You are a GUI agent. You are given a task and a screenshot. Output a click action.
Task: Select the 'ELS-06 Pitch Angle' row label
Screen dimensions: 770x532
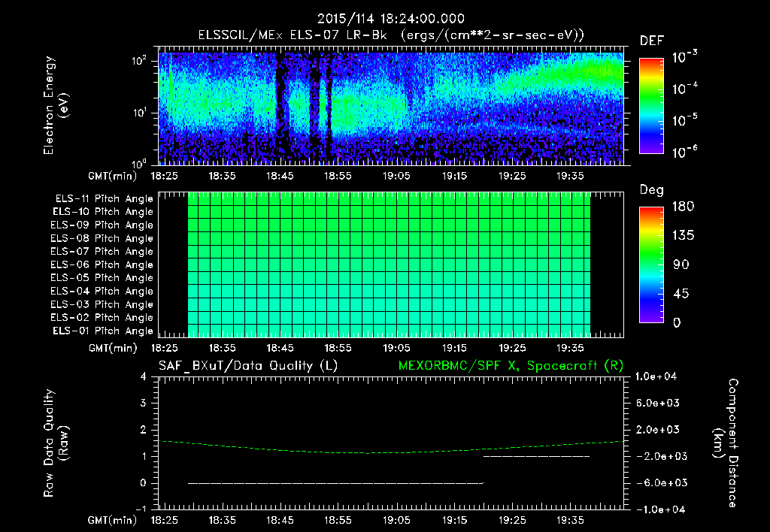(x=102, y=265)
